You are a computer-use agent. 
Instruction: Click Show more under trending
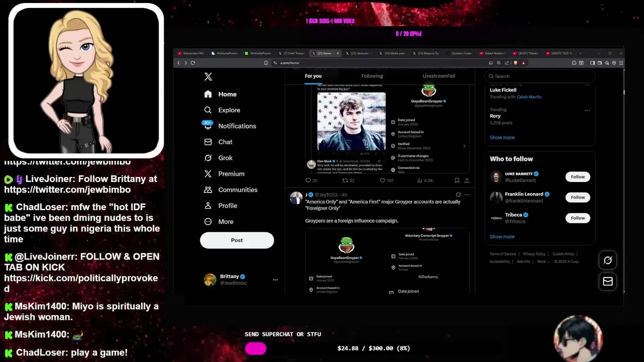pos(502,137)
